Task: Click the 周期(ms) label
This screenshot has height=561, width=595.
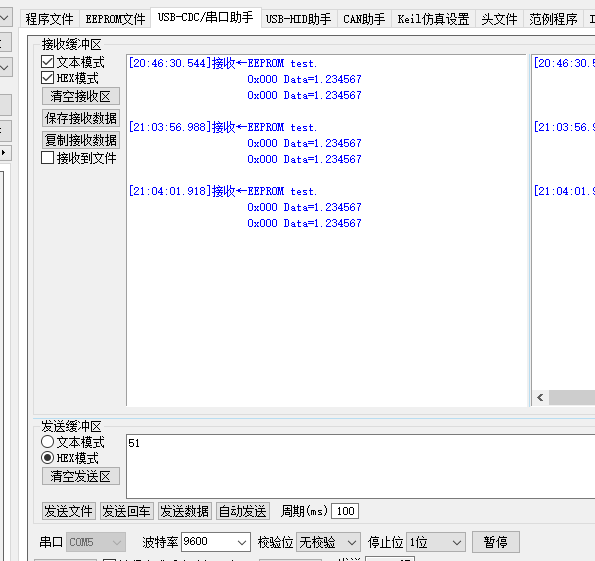Action: pos(304,511)
